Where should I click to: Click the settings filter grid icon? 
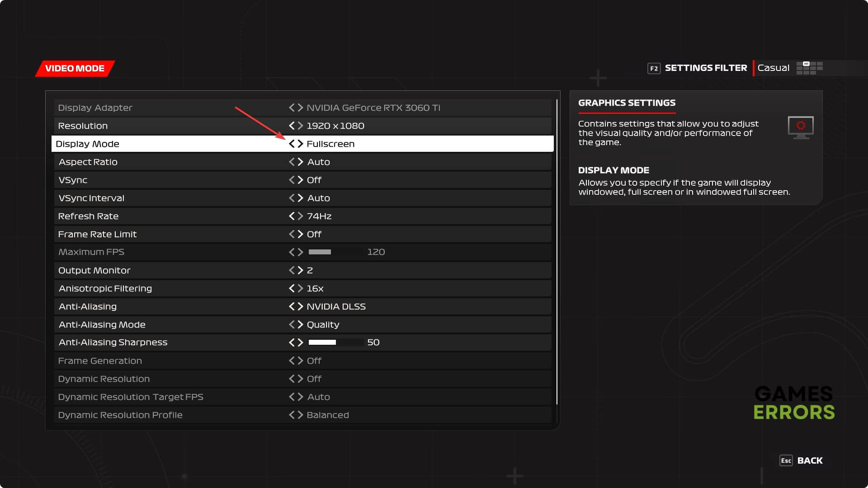809,68
